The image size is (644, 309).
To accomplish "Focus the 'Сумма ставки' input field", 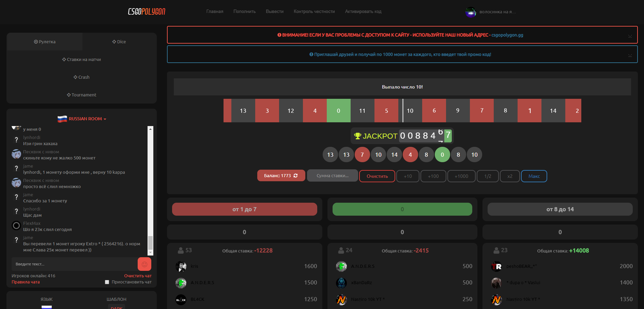I will click(x=333, y=175).
